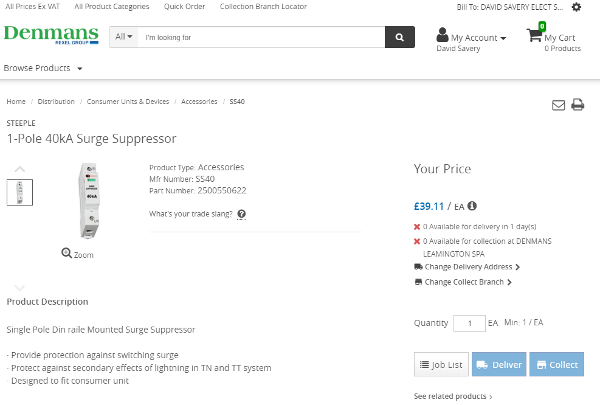
Task: Open the All search category dropdown
Action: 124,37
